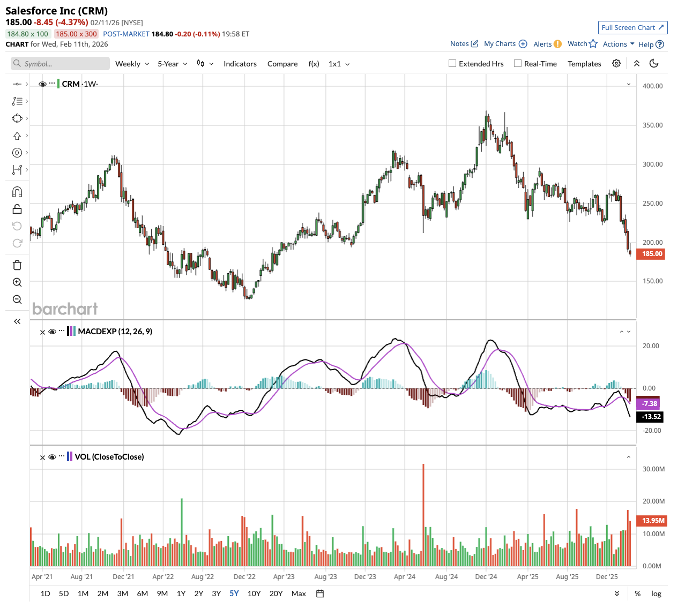685x616 pixels.
Task: Enable the Real-Time checkbox
Action: tap(518, 63)
